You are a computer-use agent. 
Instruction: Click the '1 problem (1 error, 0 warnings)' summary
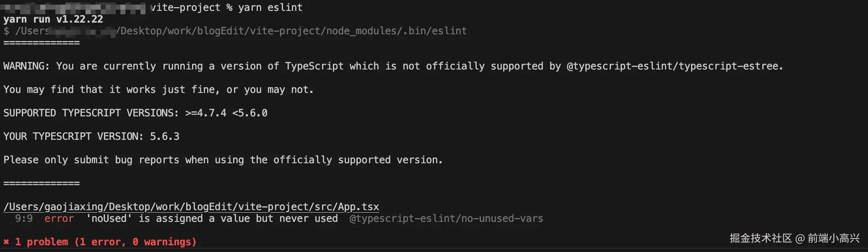106,242
